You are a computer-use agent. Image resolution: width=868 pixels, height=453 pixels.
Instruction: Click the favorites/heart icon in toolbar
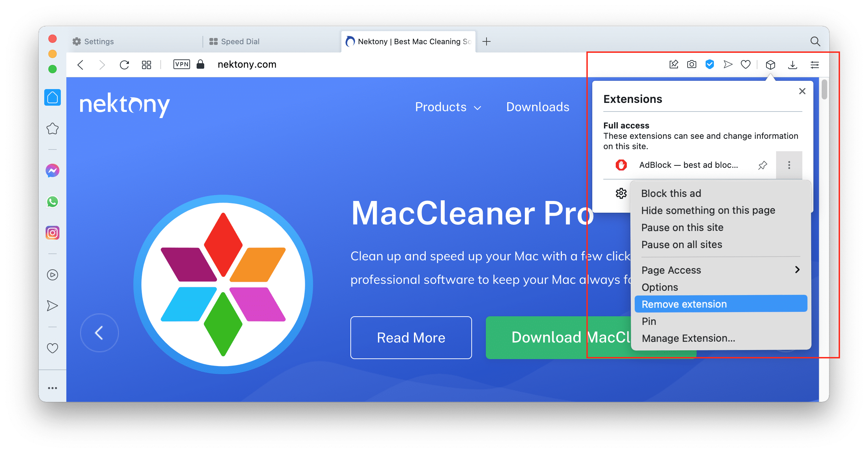(746, 64)
